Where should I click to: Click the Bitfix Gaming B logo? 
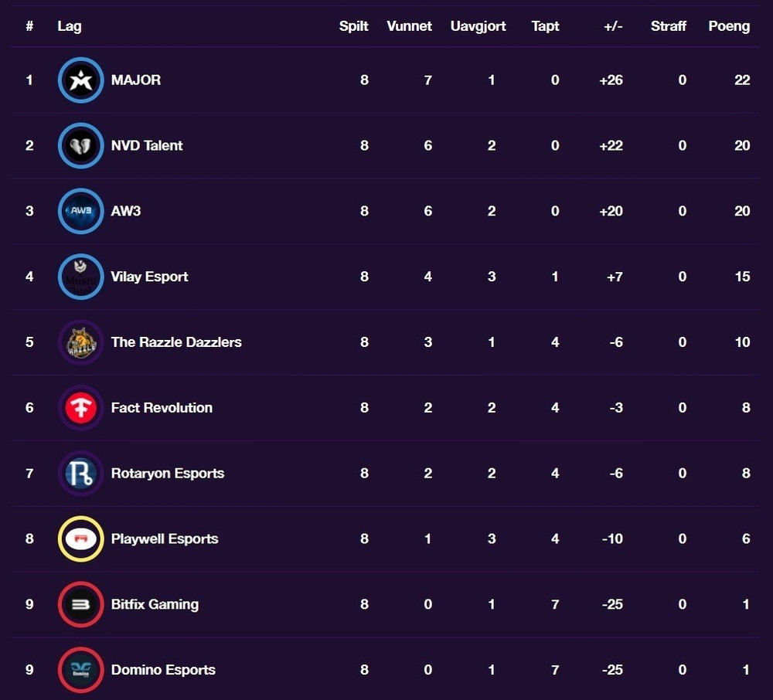pos(81,604)
